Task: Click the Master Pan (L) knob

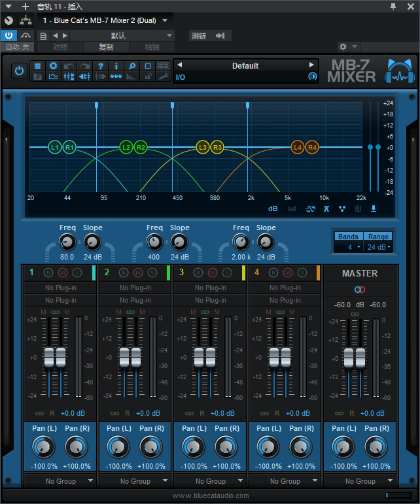Action: (x=343, y=447)
